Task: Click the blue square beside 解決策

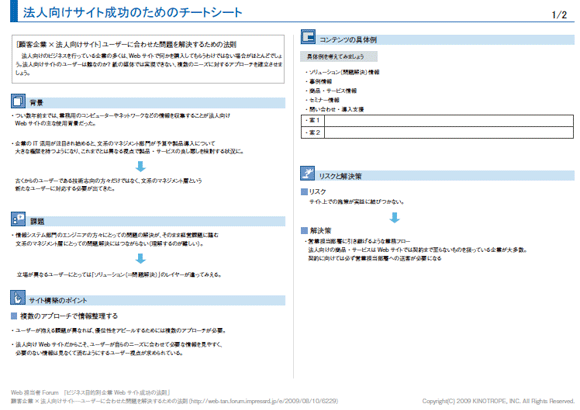Action: point(304,231)
